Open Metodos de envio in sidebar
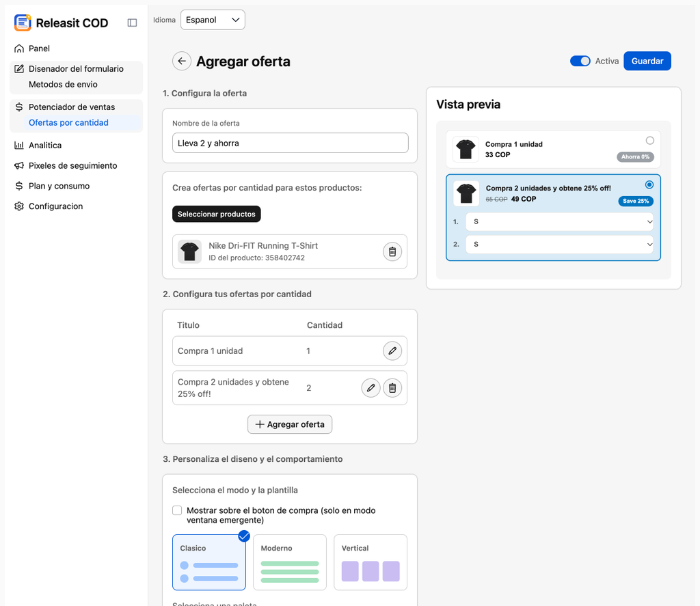 pyautogui.click(x=63, y=84)
